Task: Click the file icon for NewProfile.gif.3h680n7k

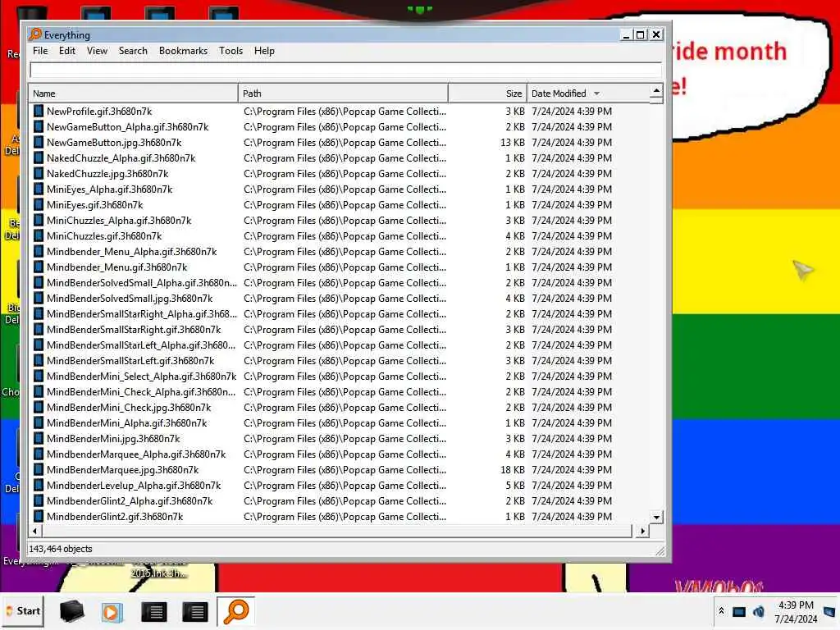Action: [x=39, y=112]
